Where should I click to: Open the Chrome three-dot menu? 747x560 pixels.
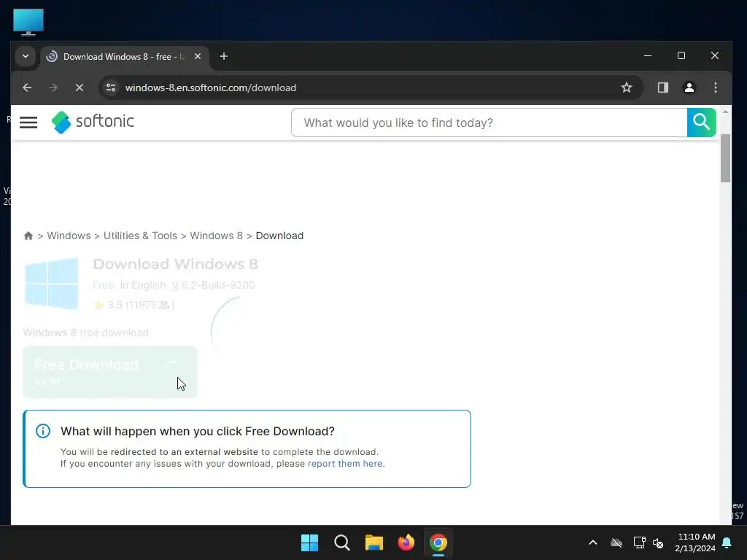(x=715, y=87)
